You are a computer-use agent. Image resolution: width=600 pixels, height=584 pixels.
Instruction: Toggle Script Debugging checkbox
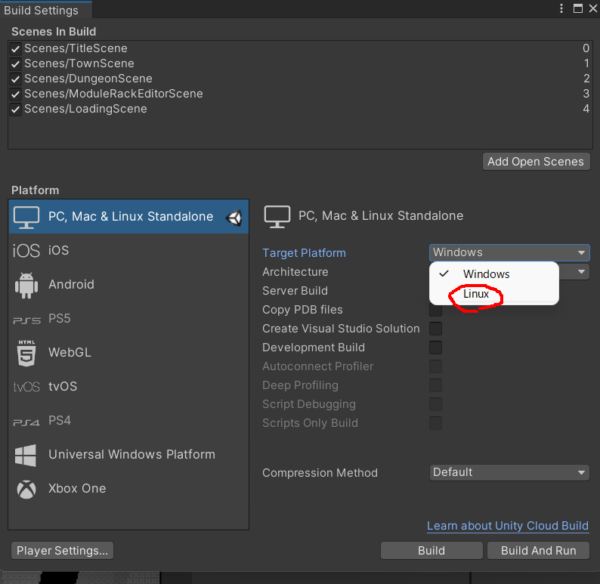(435, 404)
